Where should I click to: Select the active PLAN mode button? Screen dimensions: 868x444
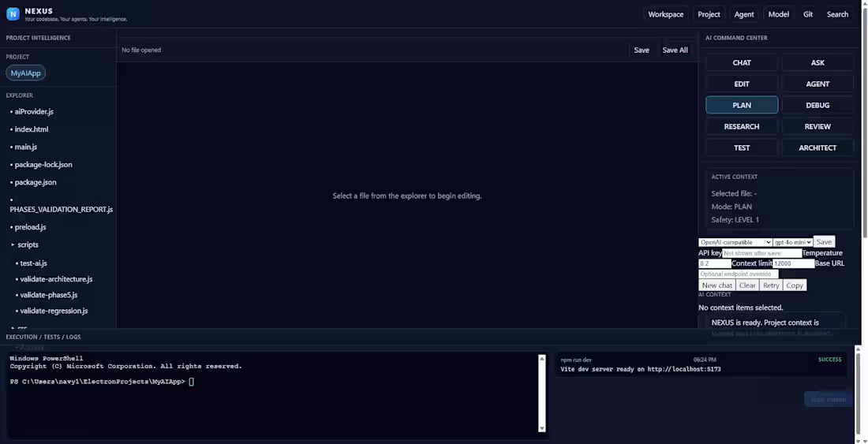pyautogui.click(x=741, y=105)
